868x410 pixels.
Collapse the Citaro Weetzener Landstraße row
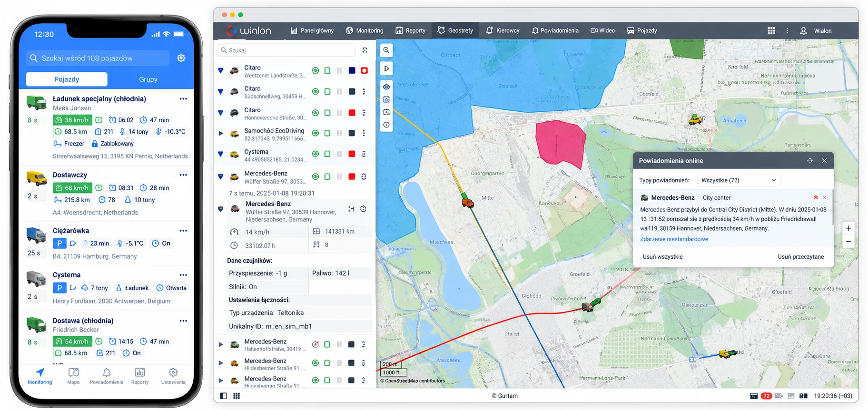click(221, 70)
